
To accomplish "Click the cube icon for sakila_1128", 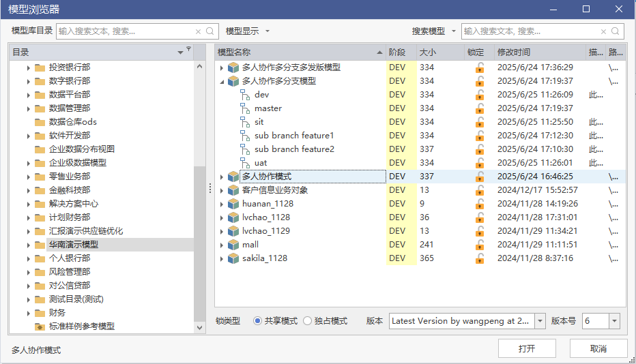I will [233, 258].
